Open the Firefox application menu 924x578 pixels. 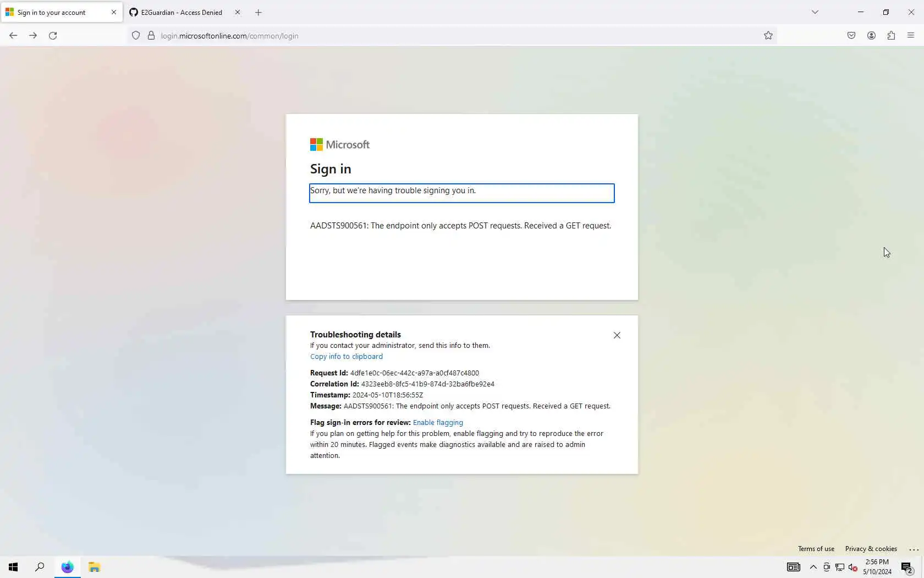coord(911,36)
